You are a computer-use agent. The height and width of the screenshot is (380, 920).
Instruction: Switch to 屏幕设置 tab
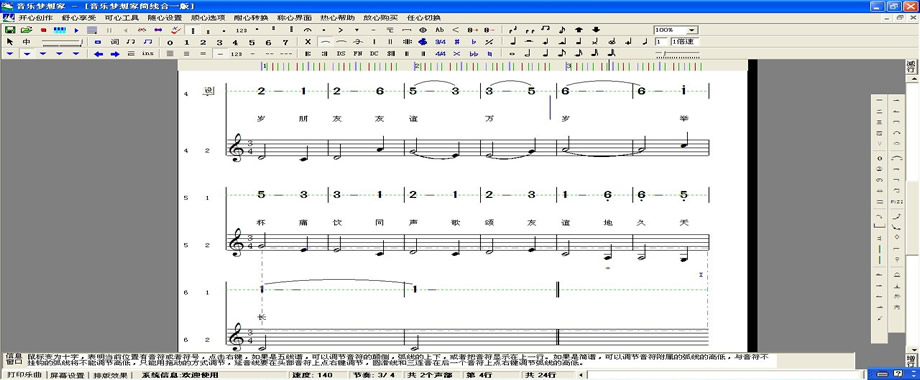[x=67, y=375]
